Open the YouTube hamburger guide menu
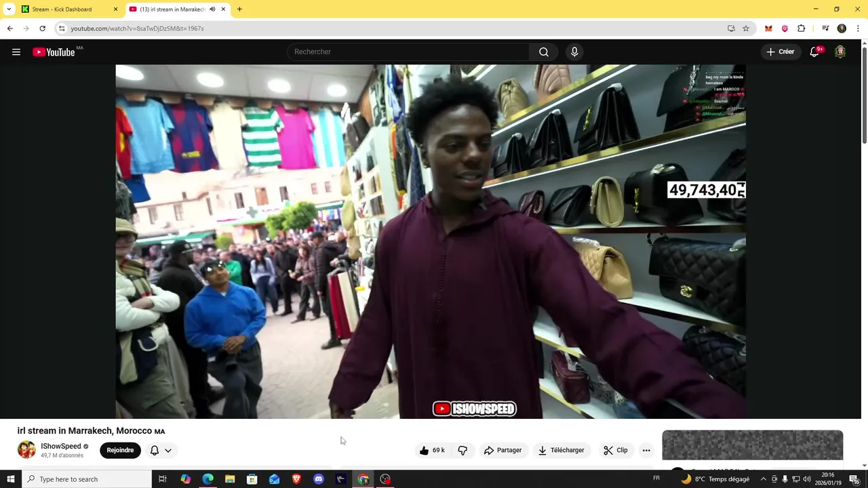 click(x=16, y=52)
